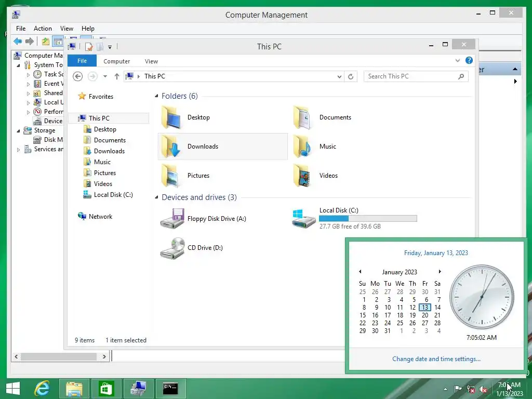Expand the ribbon using the chevron arrow
This screenshot has width=532, height=399.
457,60
